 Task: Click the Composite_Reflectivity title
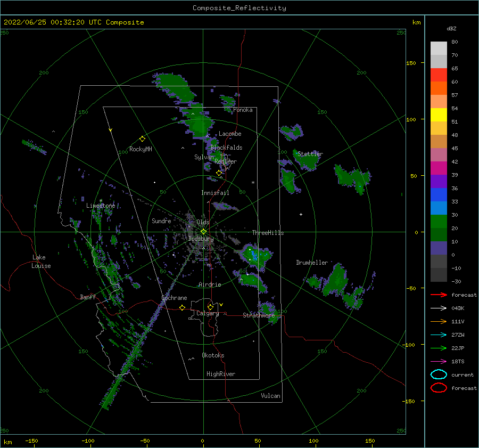(240, 8)
